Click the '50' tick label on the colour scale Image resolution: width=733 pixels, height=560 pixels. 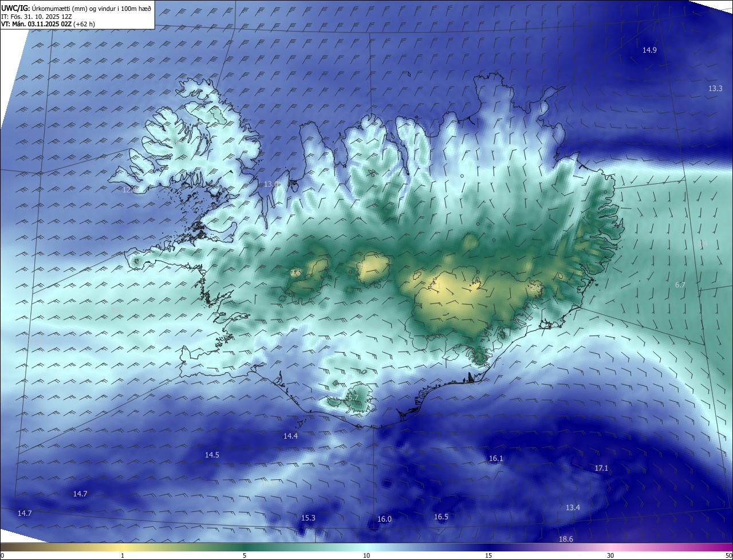click(x=728, y=555)
